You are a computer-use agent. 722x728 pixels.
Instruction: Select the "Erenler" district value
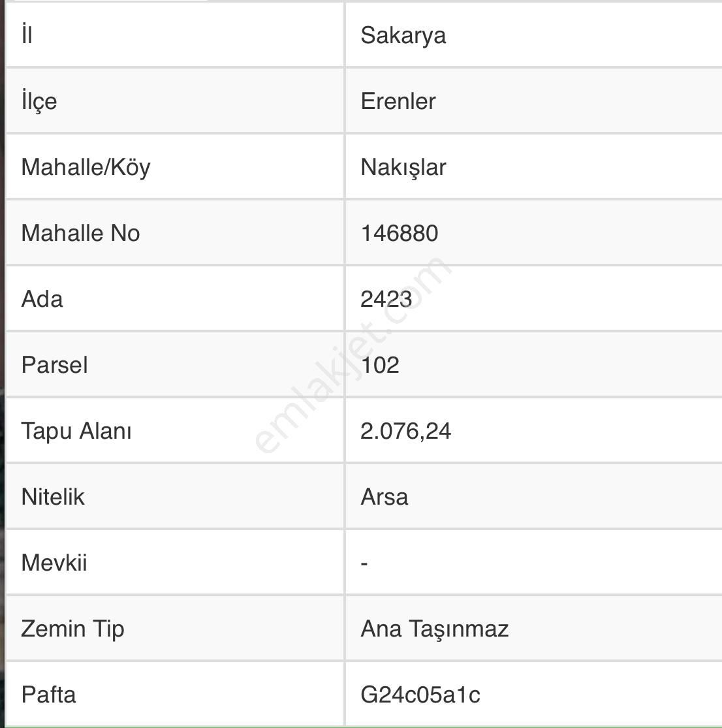click(x=398, y=101)
